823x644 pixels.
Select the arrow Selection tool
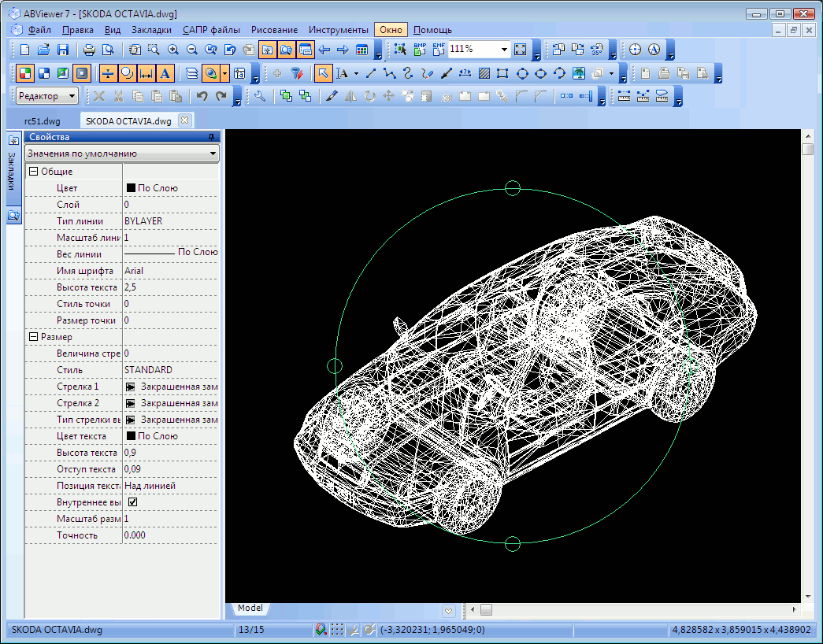[x=323, y=73]
